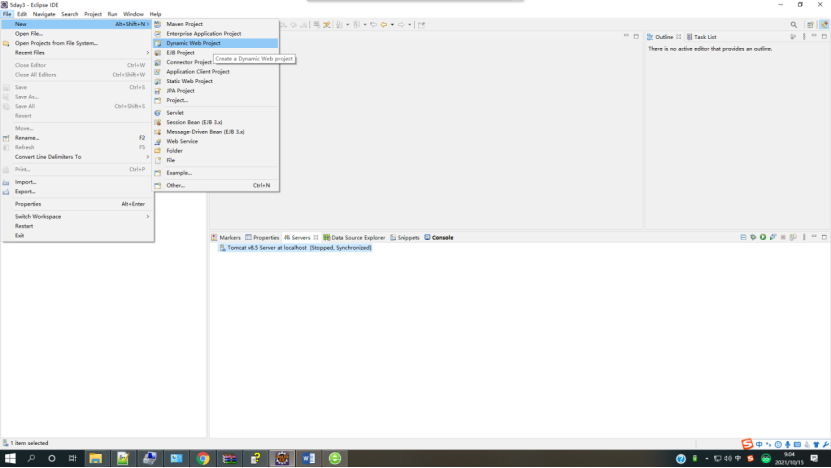
Task: Choose Web Service from New submenu
Action: (x=215, y=141)
